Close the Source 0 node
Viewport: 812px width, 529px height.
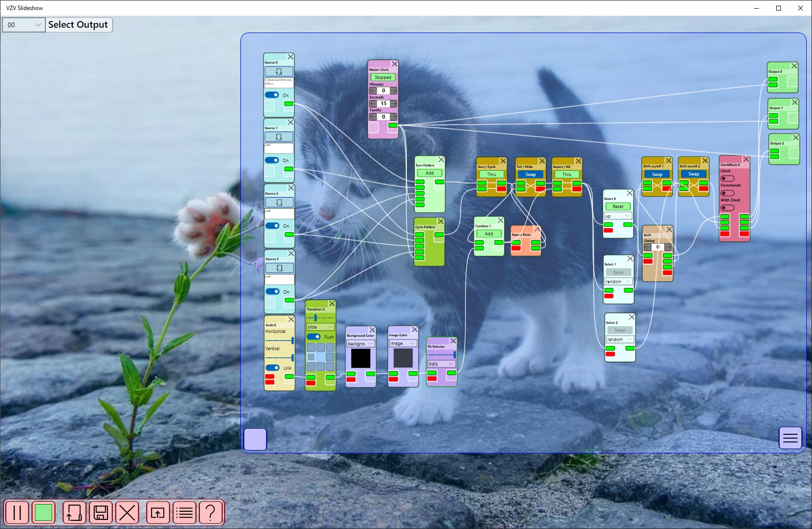tap(290, 57)
